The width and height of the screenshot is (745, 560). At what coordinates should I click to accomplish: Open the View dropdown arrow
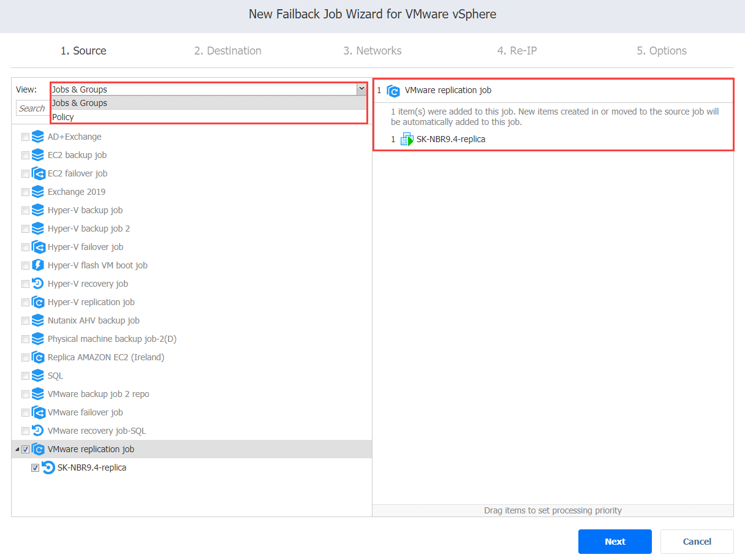[x=361, y=89]
